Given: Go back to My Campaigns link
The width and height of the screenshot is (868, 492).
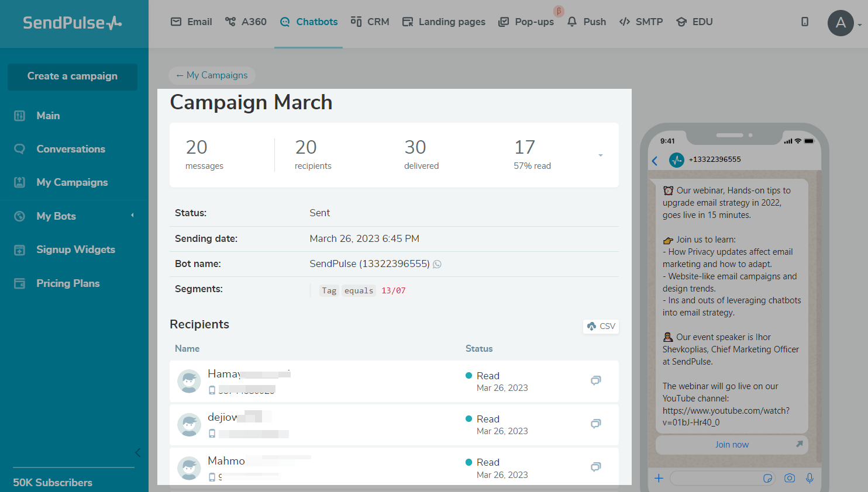Looking at the screenshot, I should 212,75.
